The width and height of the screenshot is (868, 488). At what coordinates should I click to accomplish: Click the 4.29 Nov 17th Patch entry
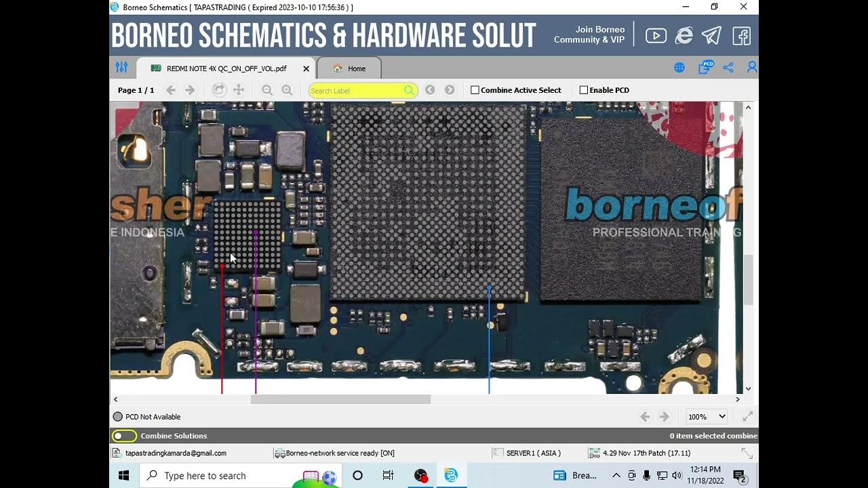click(x=639, y=453)
